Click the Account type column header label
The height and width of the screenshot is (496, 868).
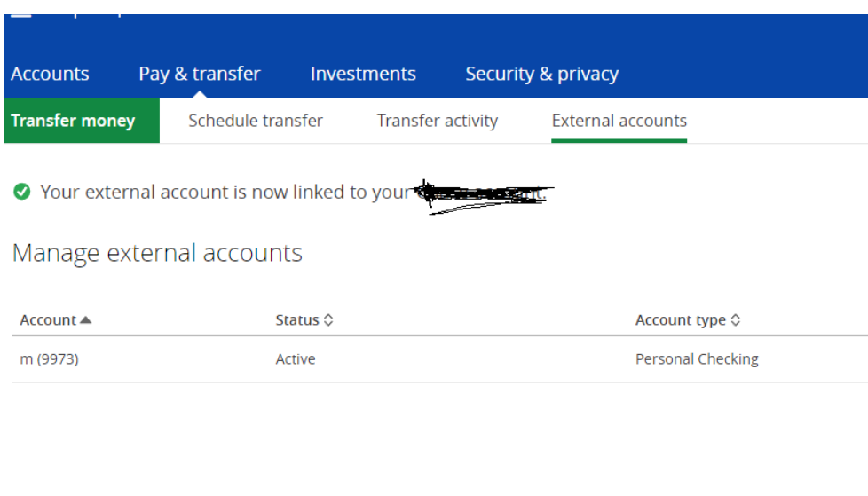pyautogui.click(x=680, y=320)
